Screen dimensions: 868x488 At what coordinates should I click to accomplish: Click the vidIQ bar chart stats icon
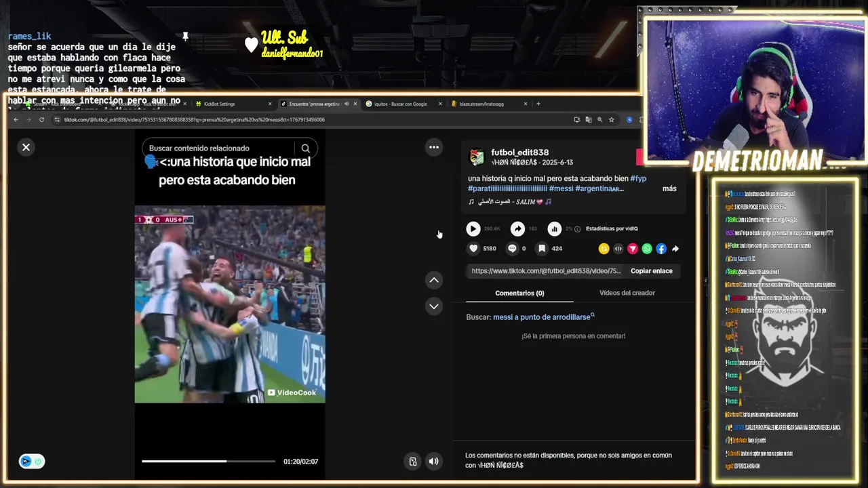click(x=555, y=229)
